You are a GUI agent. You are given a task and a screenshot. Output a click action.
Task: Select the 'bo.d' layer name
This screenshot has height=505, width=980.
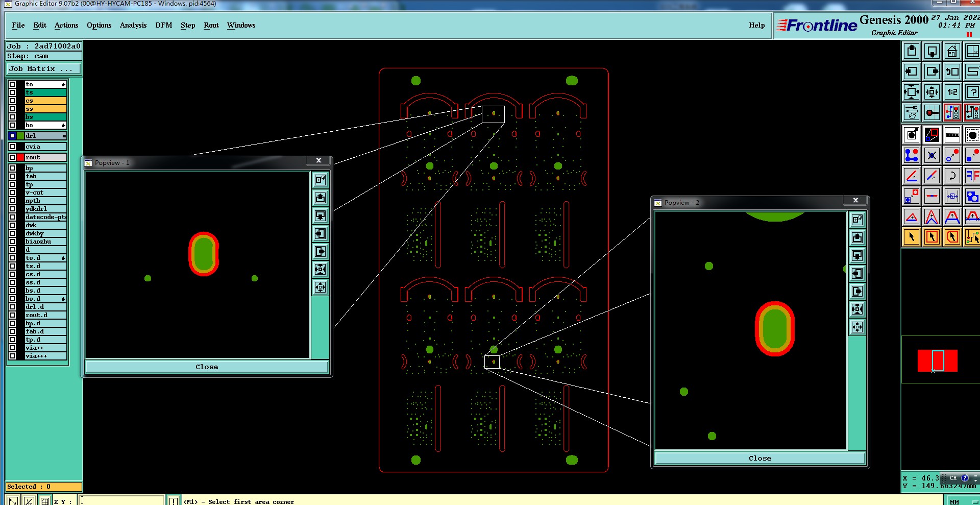[x=46, y=299]
